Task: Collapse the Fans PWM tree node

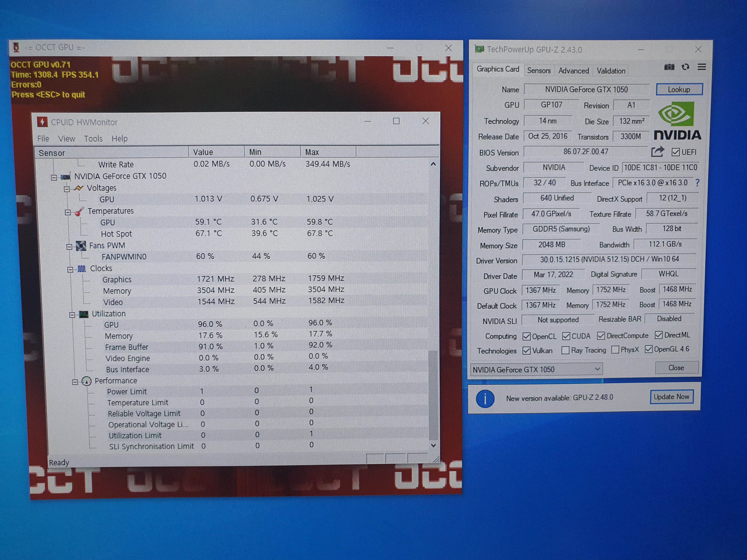Action: point(69,247)
